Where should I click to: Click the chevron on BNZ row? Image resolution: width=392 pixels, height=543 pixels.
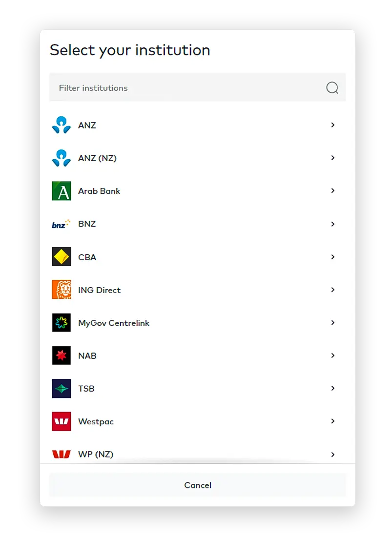pyautogui.click(x=333, y=224)
